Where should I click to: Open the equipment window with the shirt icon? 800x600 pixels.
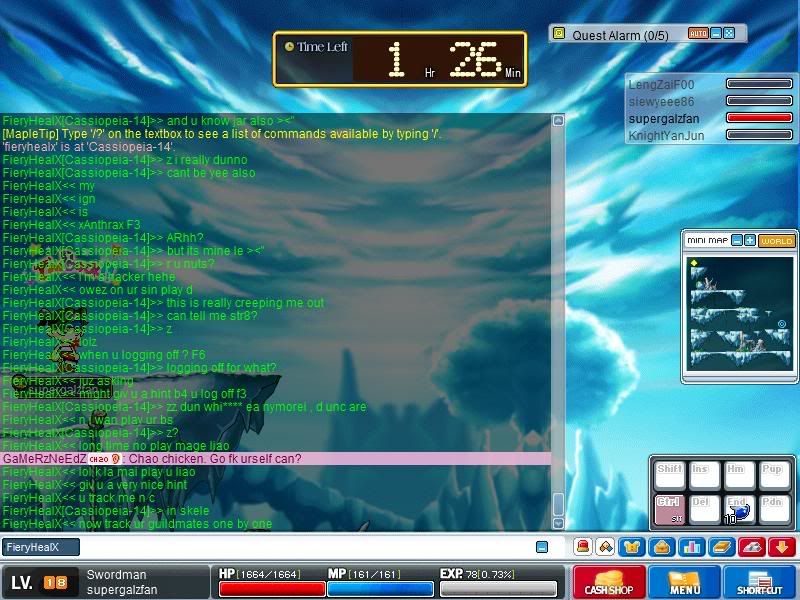point(634,547)
